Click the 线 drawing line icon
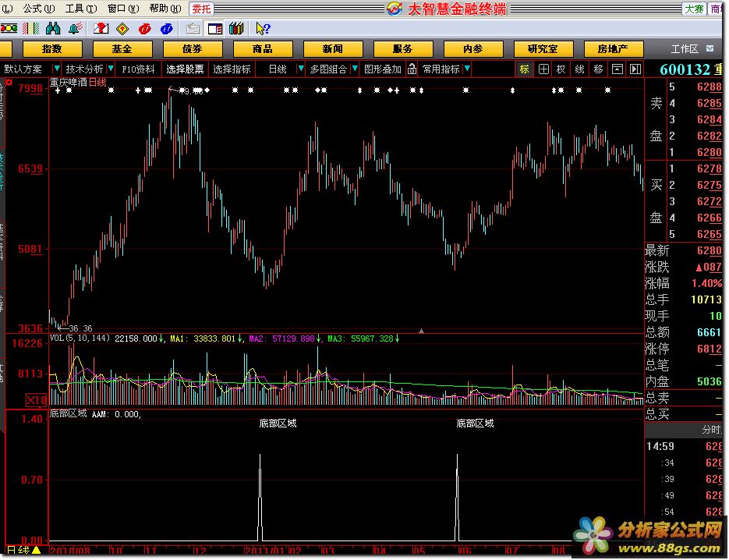 (x=580, y=69)
